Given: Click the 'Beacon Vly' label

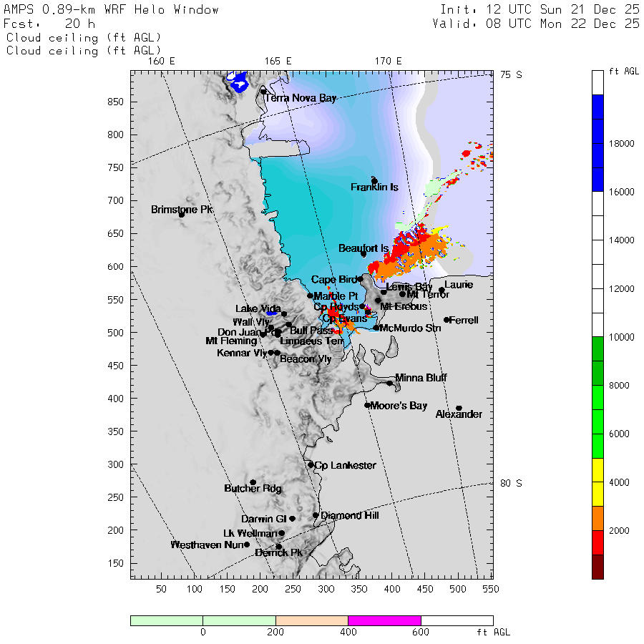Looking at the screenshot, I should [x=306, y=359].
